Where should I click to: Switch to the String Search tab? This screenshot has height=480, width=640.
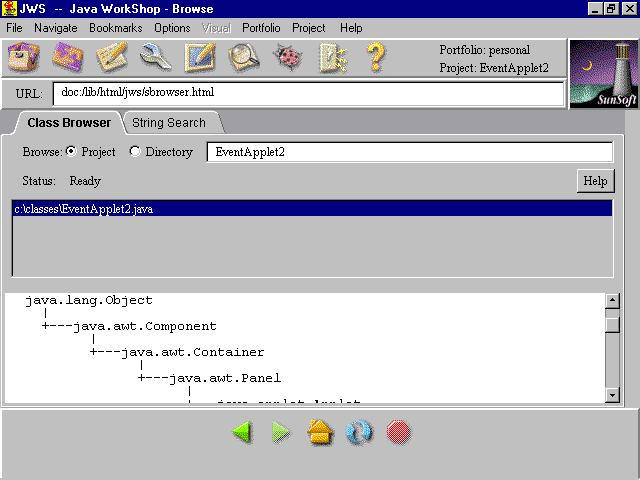tap(169, 123)
